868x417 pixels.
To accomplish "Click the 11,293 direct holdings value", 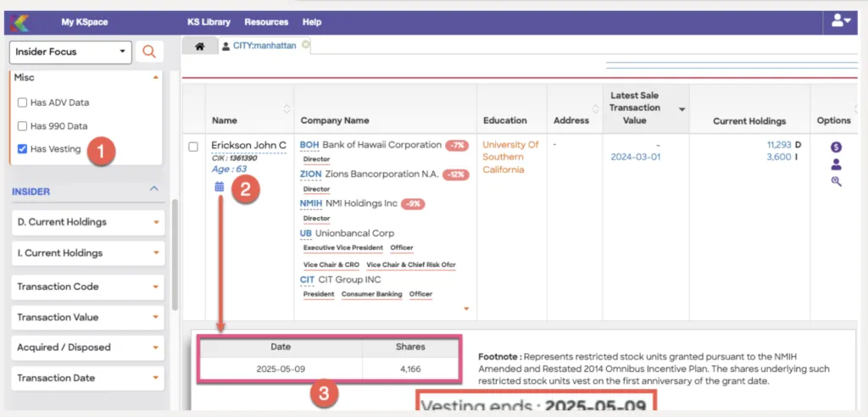I will click(x=779, y=145).
